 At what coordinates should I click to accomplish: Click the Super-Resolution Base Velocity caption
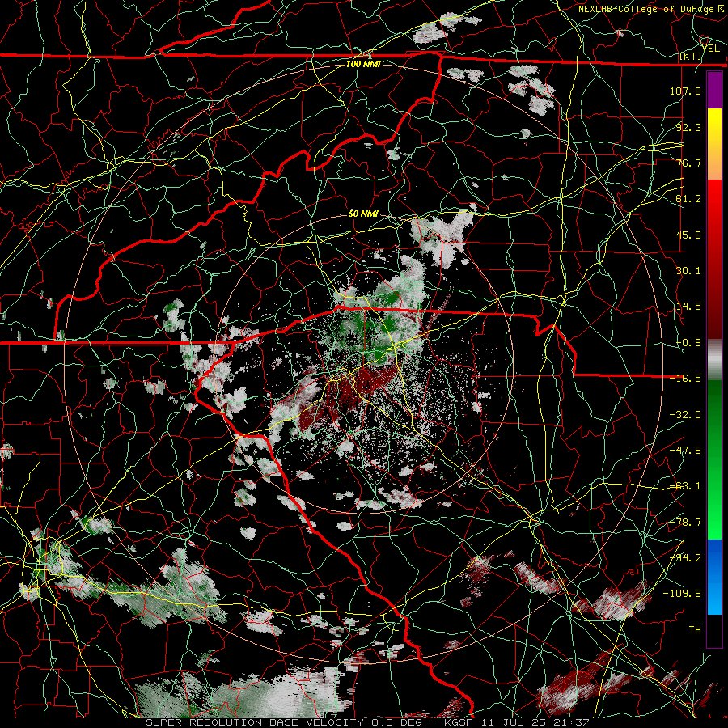click(x=367, y=722)
